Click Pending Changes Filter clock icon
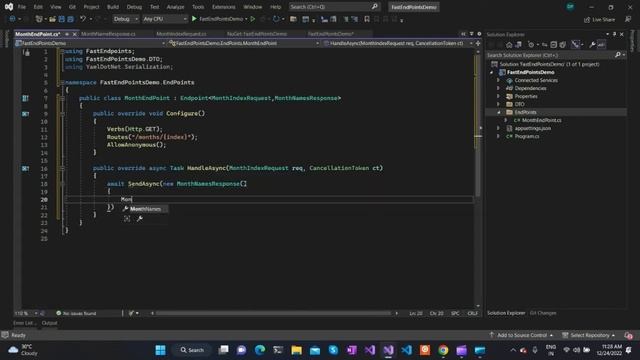The height and width of the screenshot is (360, 640). click(531, 45)
